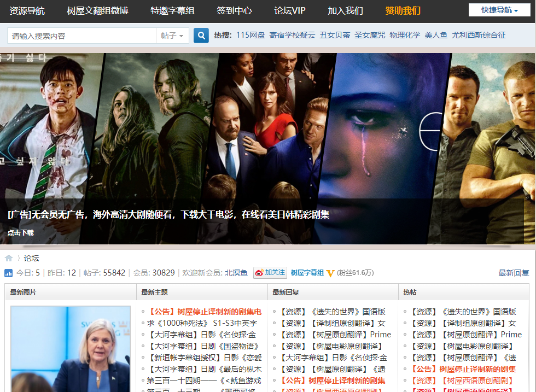The width and height of the screenshot is (536, 392).
Task: Click the 最新图片 column header
Action: (x=23, y=292)
